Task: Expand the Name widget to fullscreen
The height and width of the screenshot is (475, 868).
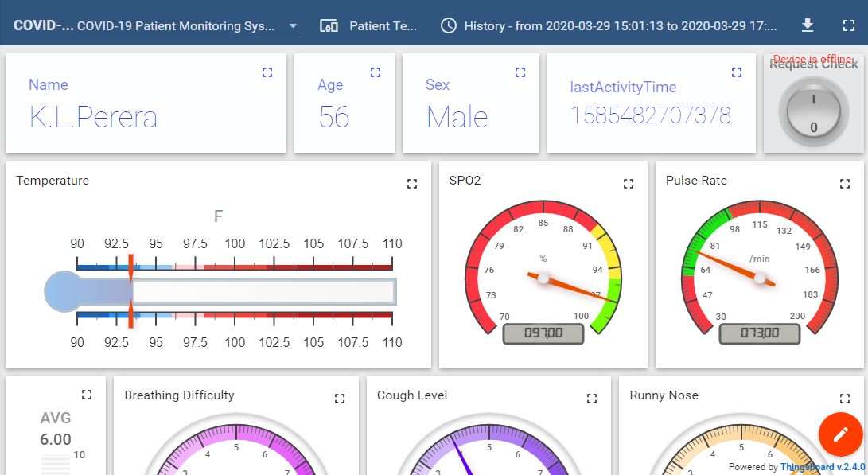Action: coord(267,72)
